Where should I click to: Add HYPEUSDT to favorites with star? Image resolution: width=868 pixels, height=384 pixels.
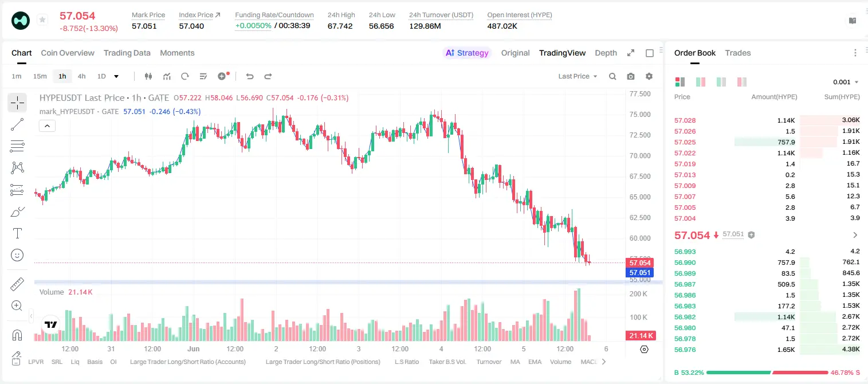tap(42, 20)
